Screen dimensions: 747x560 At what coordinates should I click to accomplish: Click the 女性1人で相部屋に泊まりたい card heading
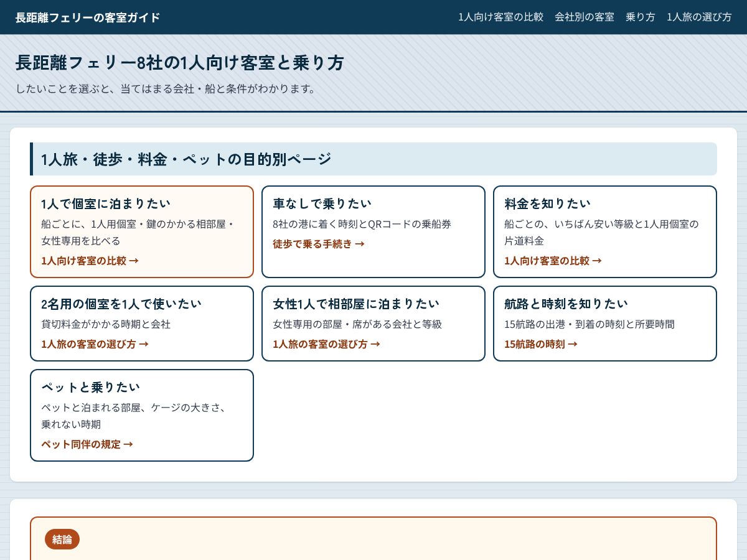pyautogui.click(x=356, y=304)
